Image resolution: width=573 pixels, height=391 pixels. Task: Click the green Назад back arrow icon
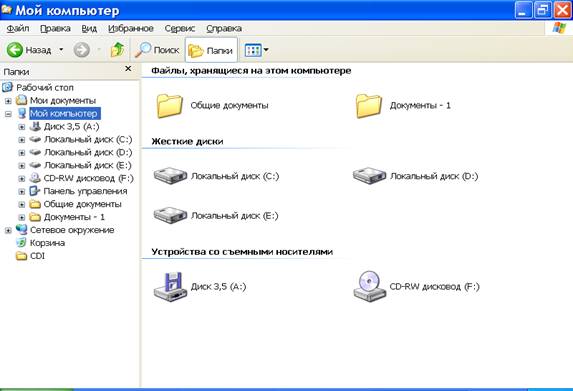pyautogui.click(x=15, y=50)
